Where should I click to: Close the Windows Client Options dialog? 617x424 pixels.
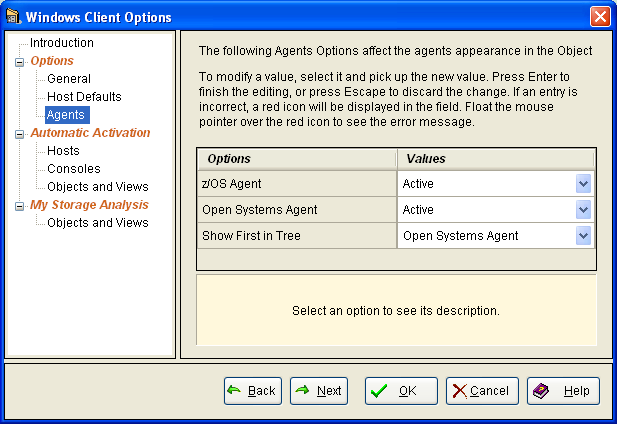(x=600, y=16)
